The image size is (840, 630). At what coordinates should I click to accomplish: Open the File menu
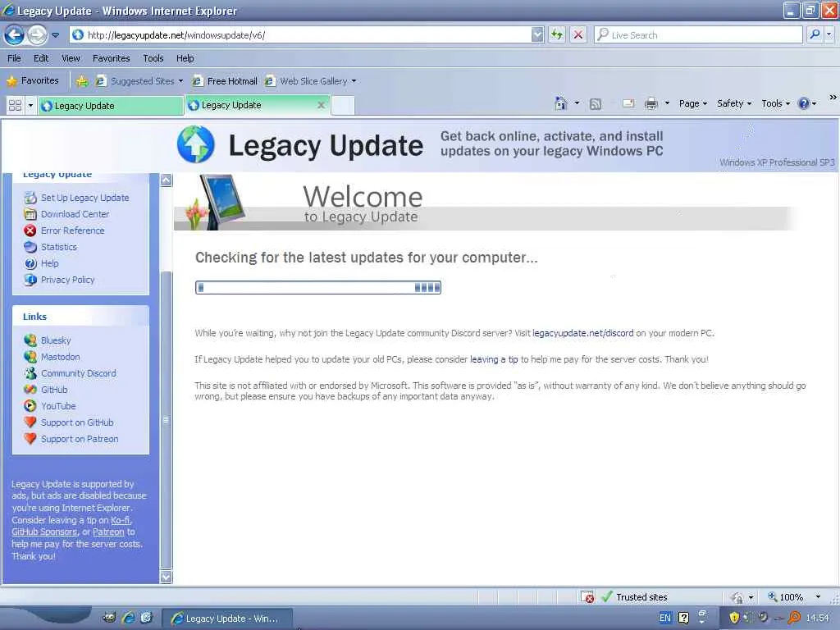(14, 58)
